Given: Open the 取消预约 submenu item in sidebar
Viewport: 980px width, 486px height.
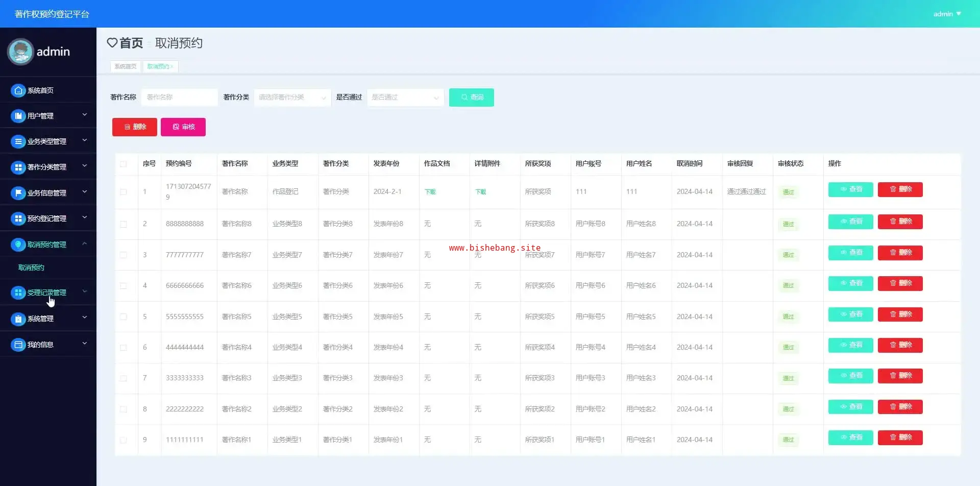Looking at the screenshot, I should (x=31, y=268).
